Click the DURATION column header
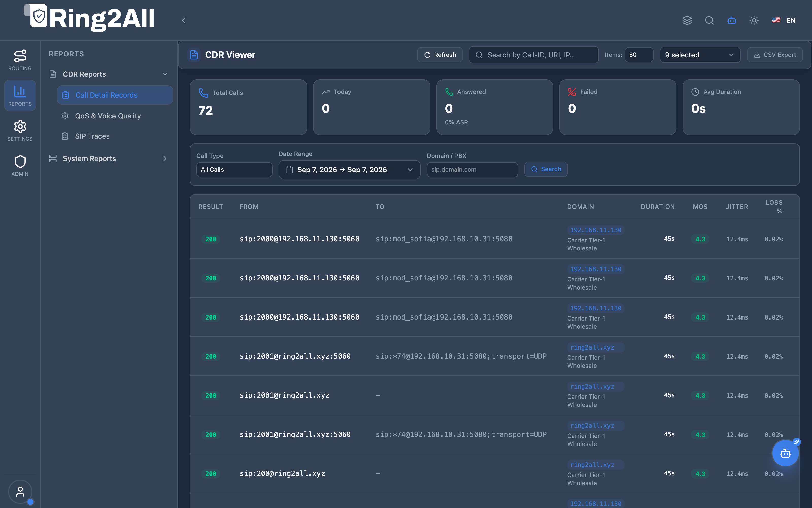 coord(658,207)
